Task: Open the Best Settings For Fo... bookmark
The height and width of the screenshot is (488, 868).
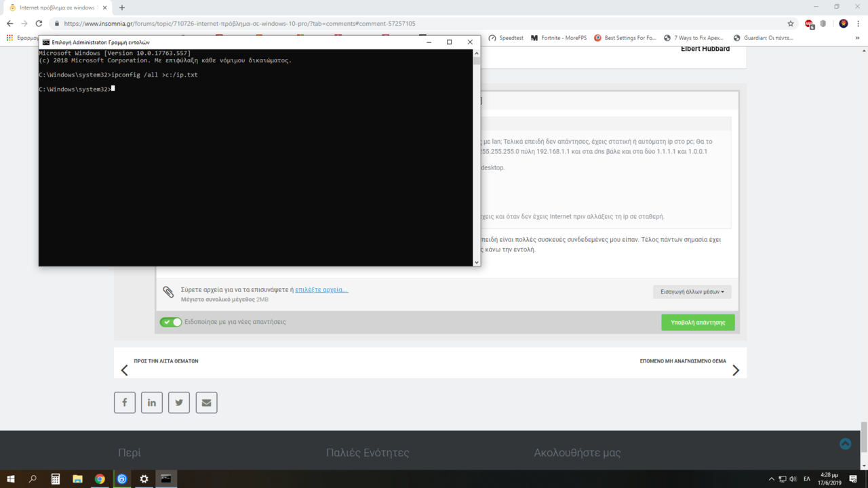Action: [x=625, y=38]
